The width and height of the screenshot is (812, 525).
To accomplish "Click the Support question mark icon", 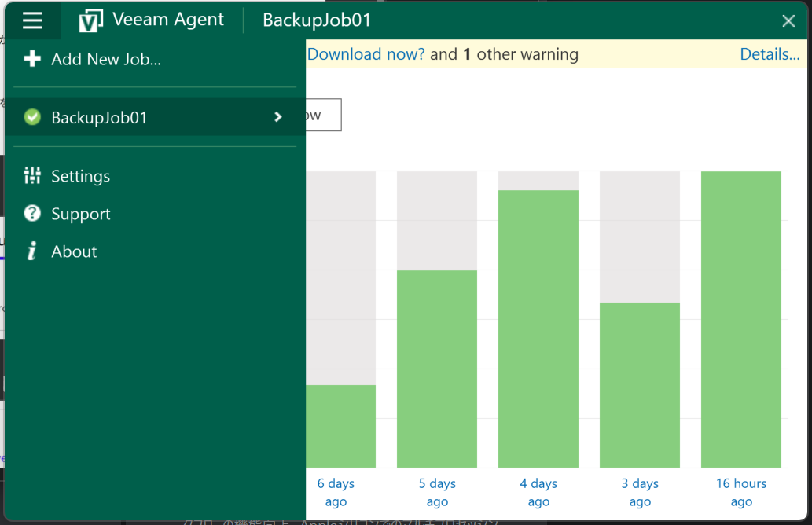I will click(32, 213).
